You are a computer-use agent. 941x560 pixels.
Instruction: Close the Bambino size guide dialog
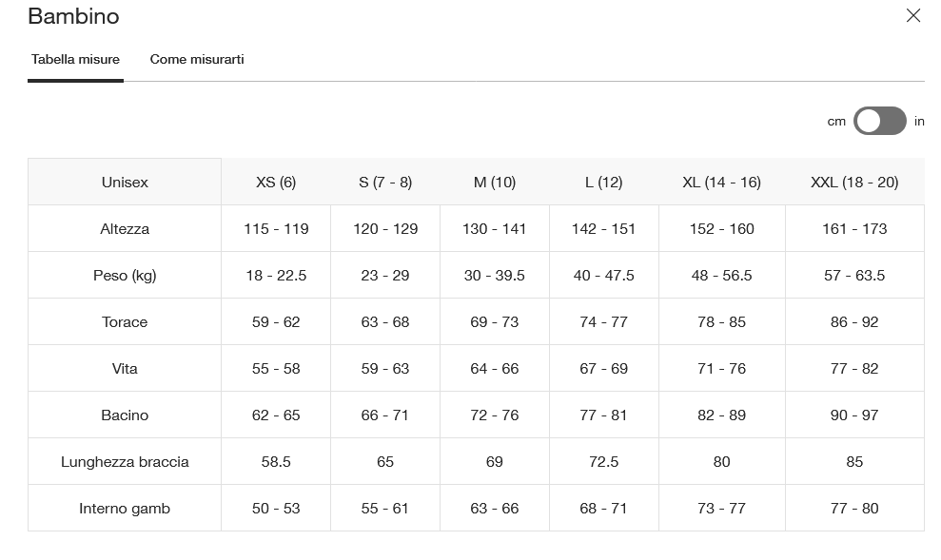pyautogui.click(x=912, y=15)
